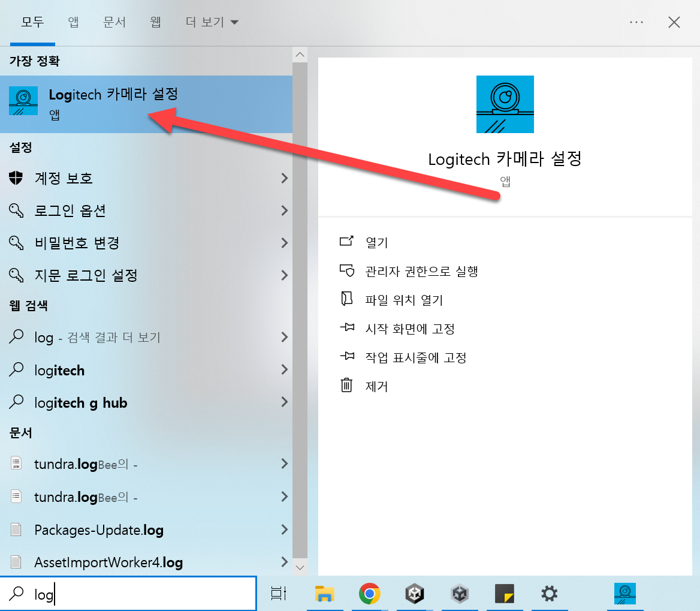
Task: Open Unity Hub from the taskbar
Action: [x=415, y=594]
